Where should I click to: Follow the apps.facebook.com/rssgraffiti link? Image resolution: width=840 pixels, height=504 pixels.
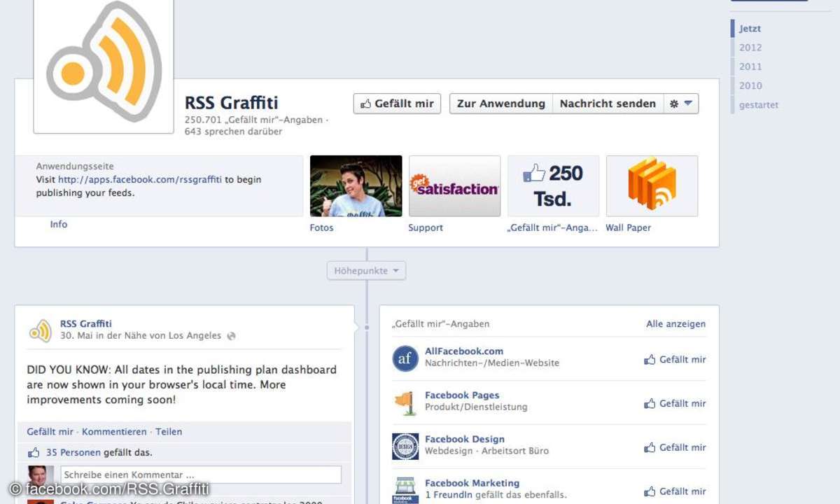pos(140,180)
